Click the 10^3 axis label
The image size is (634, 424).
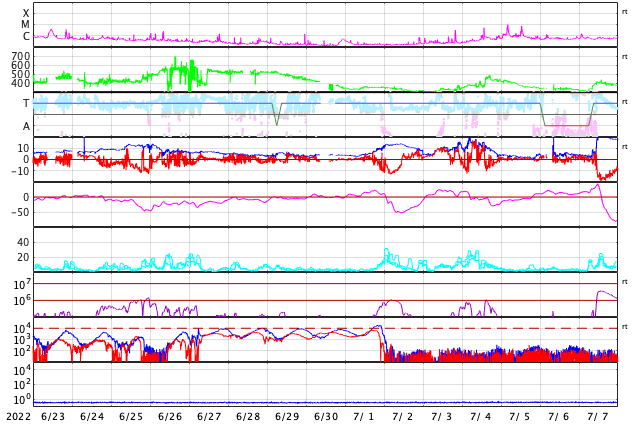(22, 340)
